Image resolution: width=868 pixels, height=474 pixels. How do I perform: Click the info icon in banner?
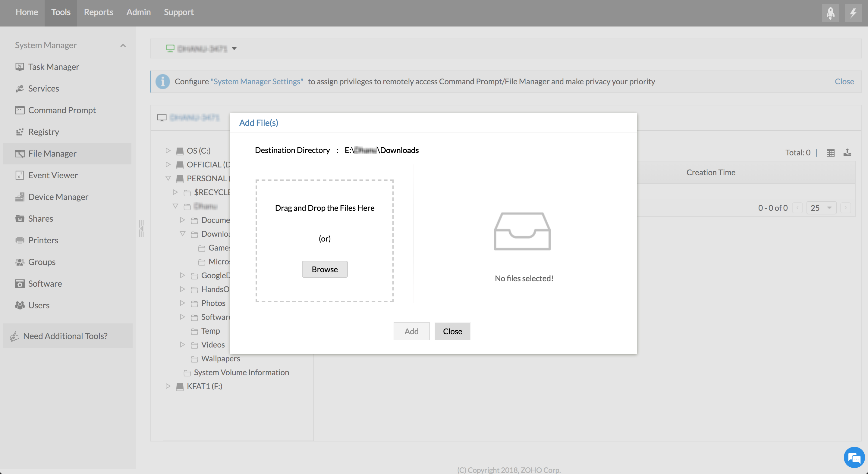click(163, 82)
